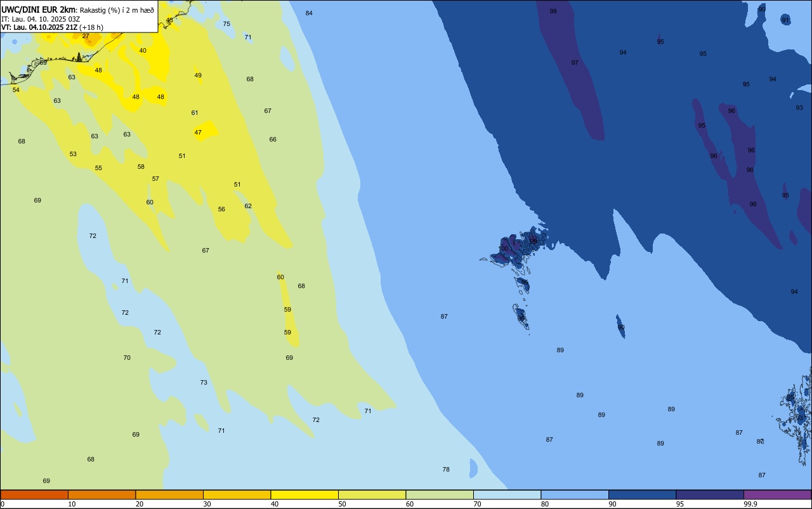Click the humidity value 73 on the map
This screenshot has width=812, height=509.
[204, 382]
